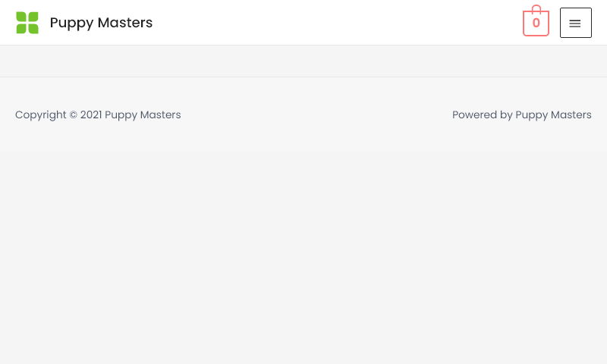Click the word "Masters" in header title
The width and height of the screenshot is (607, 364).
(125, 23)
